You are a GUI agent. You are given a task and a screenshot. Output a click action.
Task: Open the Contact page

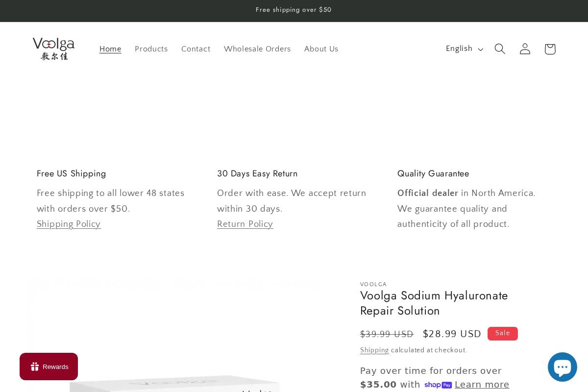tap(196, 49)
